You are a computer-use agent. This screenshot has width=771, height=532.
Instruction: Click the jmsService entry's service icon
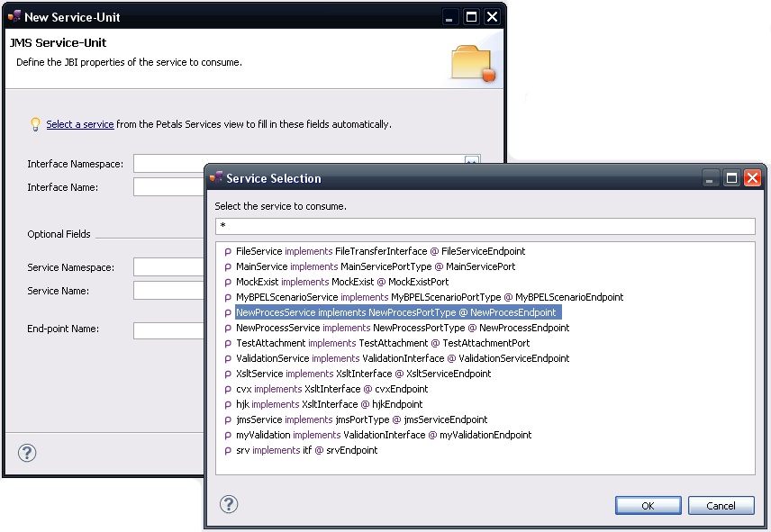[228, 420]
